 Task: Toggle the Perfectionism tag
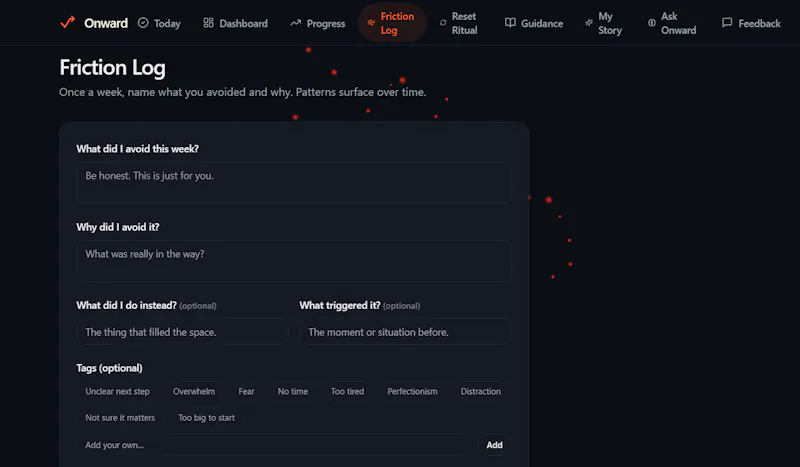tap(412, 391)
